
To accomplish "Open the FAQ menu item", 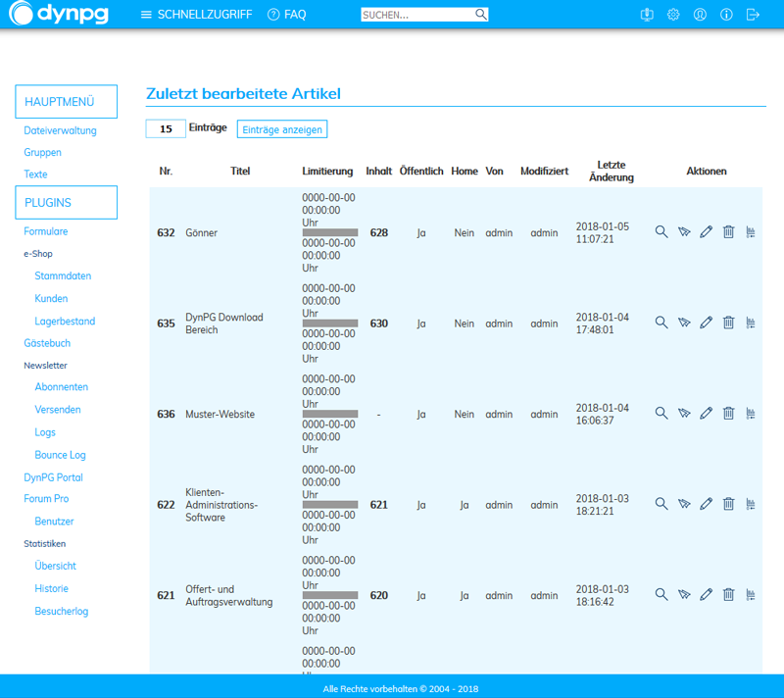I will [x=286, y=15].
